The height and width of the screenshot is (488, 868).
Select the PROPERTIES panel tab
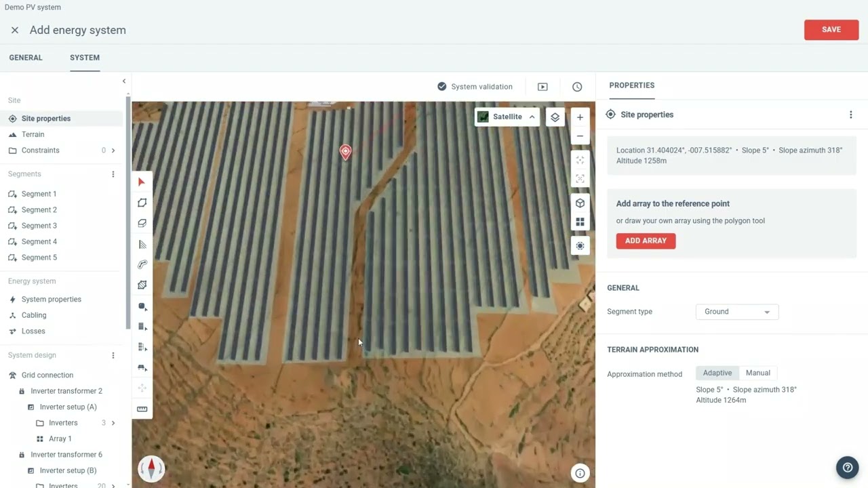(x=631, y=85)
